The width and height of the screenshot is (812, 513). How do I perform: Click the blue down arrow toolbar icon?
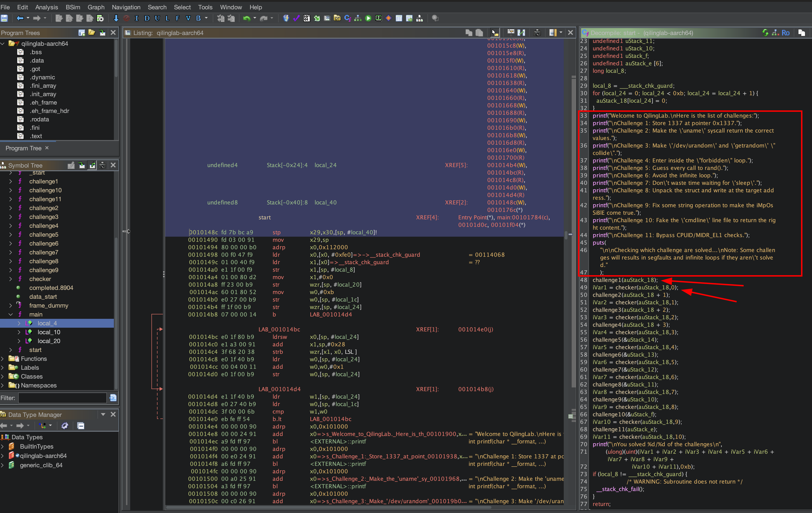[x=116, y=18]
